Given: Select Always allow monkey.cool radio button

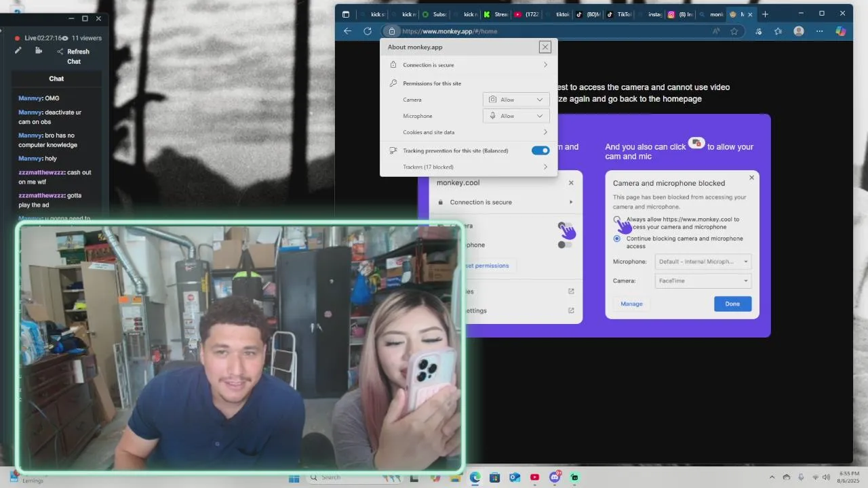Looking at the screenshot, I should tap(616, 220).
